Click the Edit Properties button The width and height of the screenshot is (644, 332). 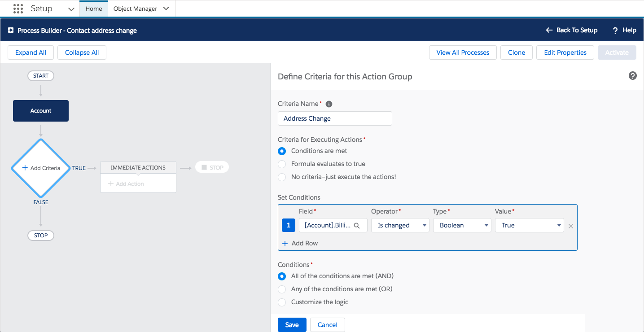coord(565,52)
